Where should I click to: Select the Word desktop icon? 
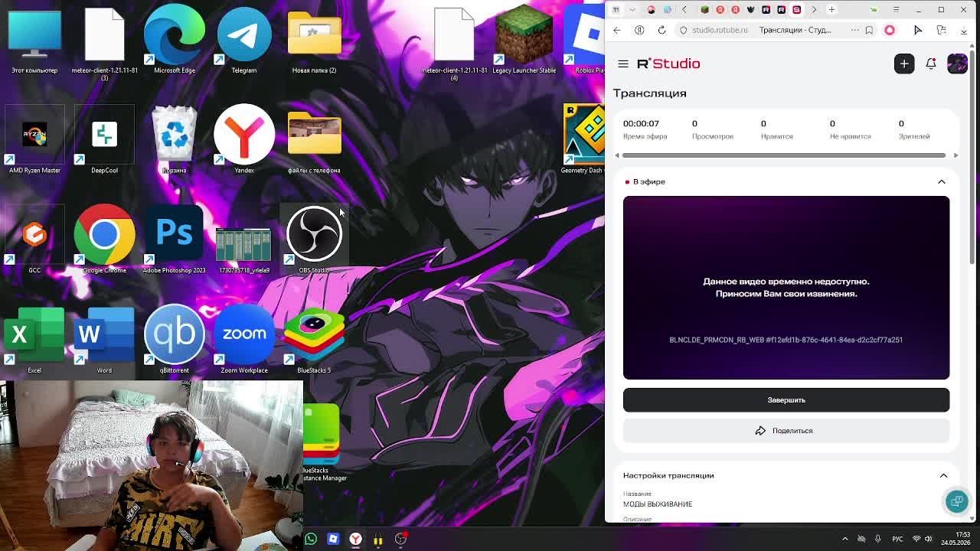tap(104, 341)
